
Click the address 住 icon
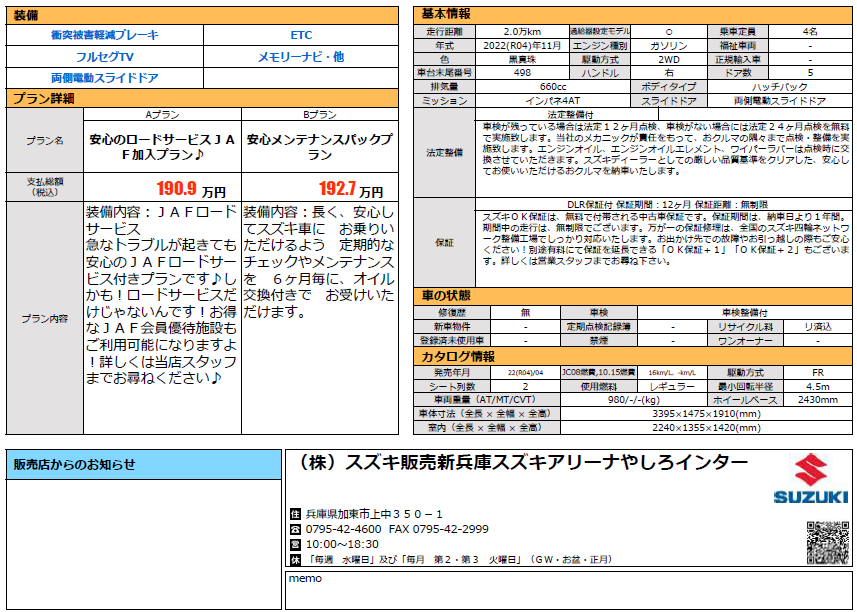[294, 514]
